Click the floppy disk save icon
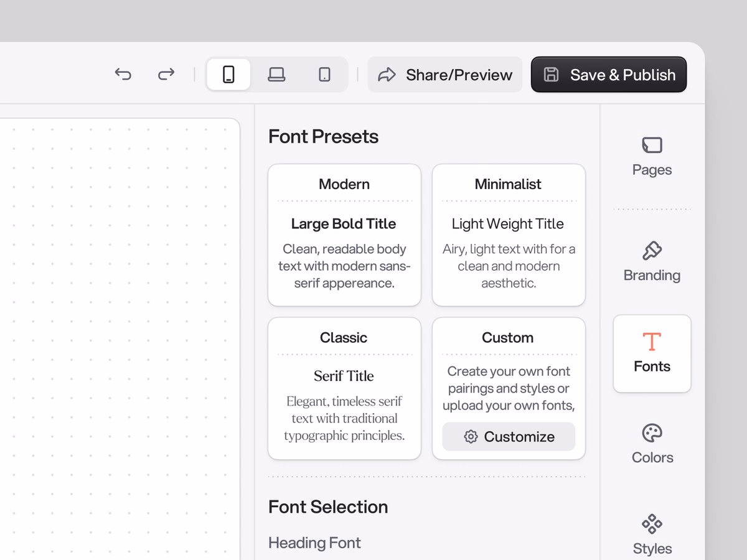 (x=551, y=75)
